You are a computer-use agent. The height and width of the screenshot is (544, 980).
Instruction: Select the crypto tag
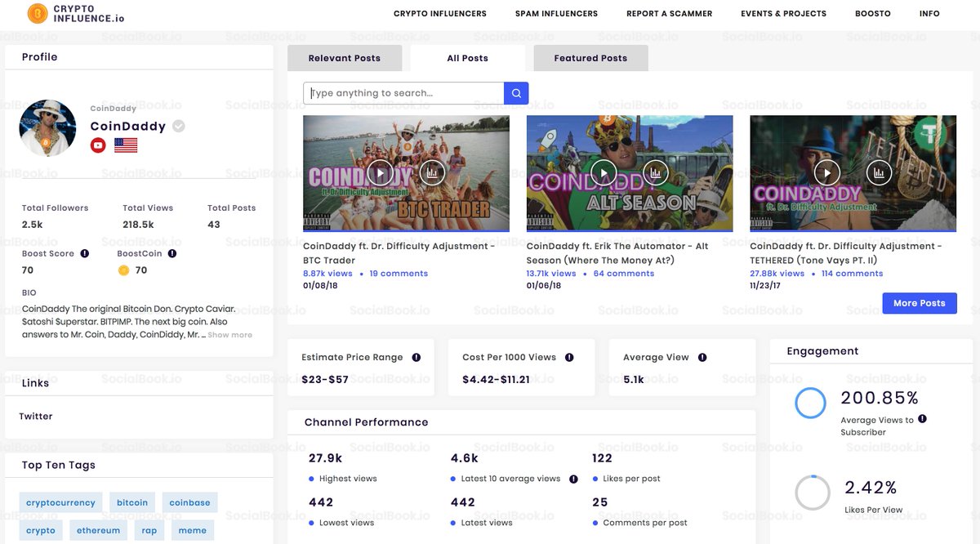point(41,530)
